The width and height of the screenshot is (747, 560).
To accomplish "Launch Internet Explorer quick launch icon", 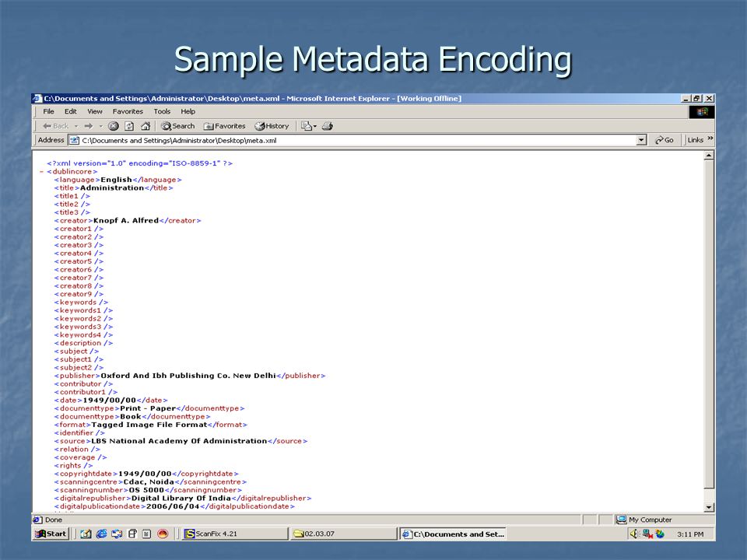I will pos(101,534).
